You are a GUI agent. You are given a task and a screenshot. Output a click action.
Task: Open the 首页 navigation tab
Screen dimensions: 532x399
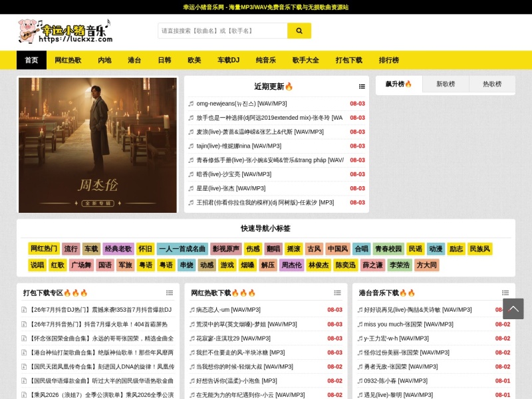coord(31,60)
